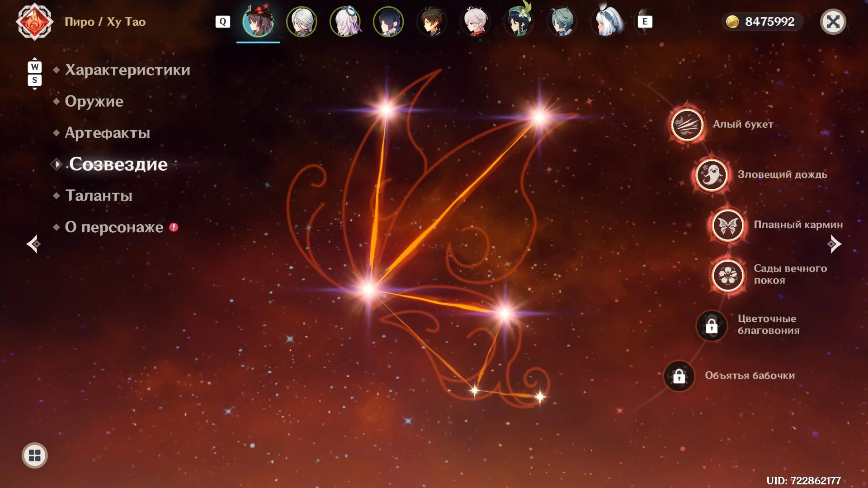Open the Алый букет constellation icon

[x=687, y=125]
